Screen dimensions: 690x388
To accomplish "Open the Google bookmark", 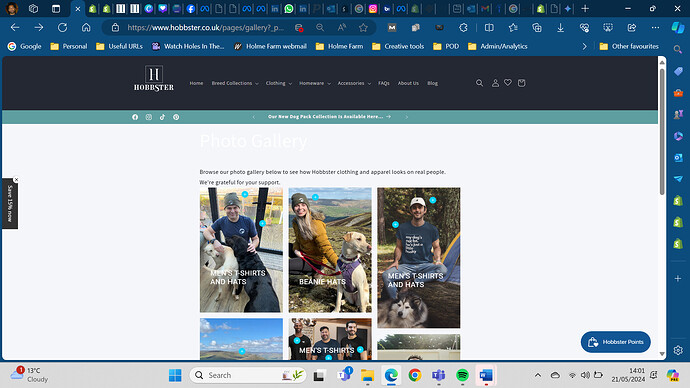I will (x=25, y=46).
